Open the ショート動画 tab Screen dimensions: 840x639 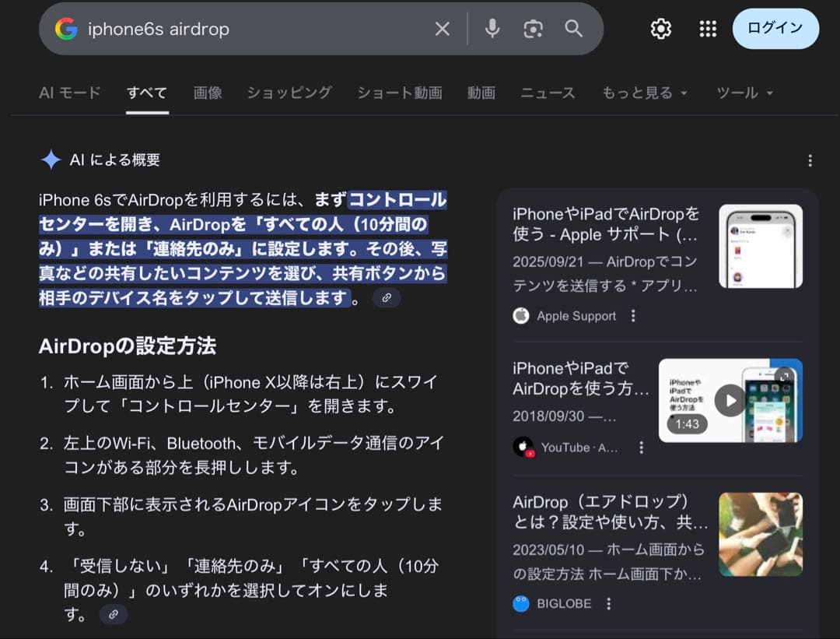tap(400, 93)
